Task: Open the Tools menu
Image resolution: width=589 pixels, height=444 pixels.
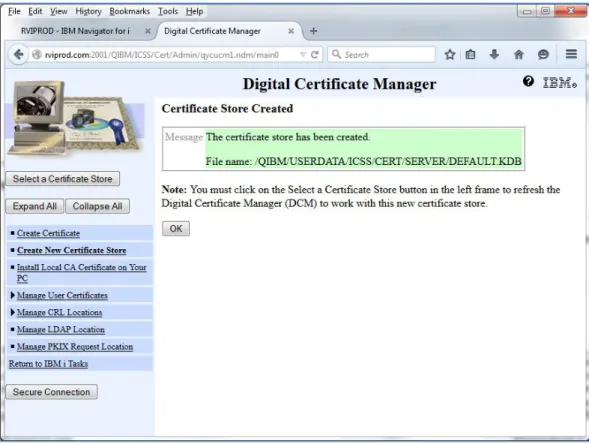Action: click(x=168, y=11)
